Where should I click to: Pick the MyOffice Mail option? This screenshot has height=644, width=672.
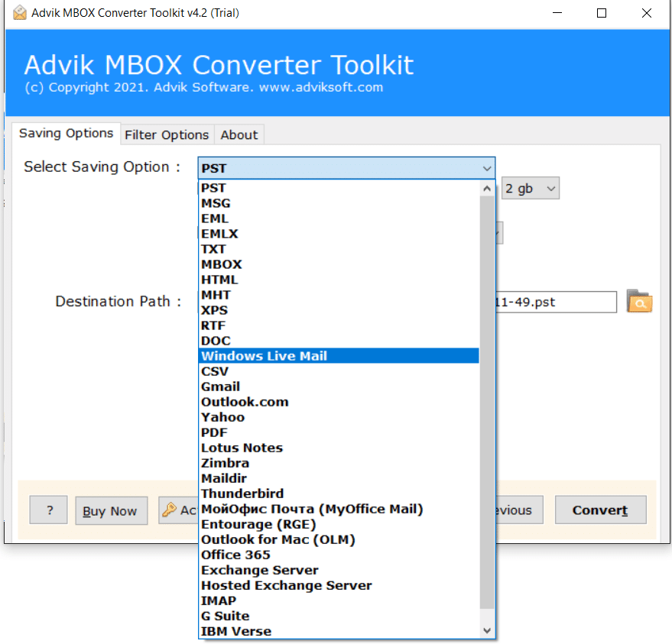pos(339,509)
